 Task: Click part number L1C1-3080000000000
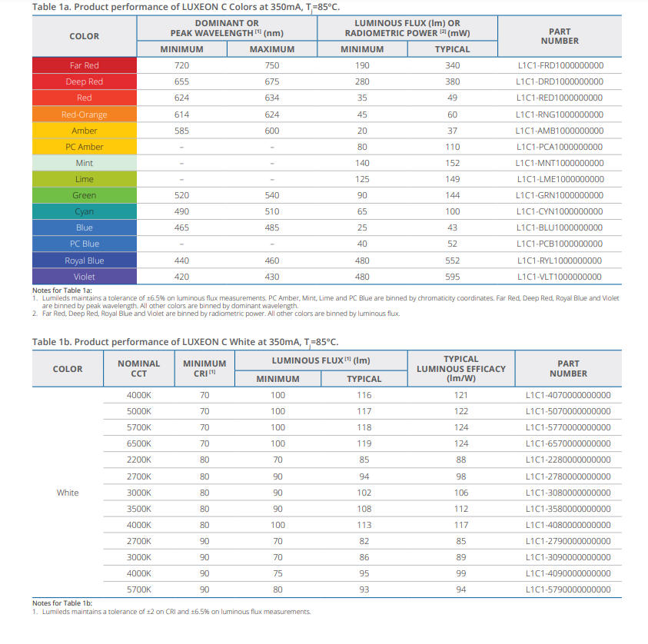[x=568, y=493]
